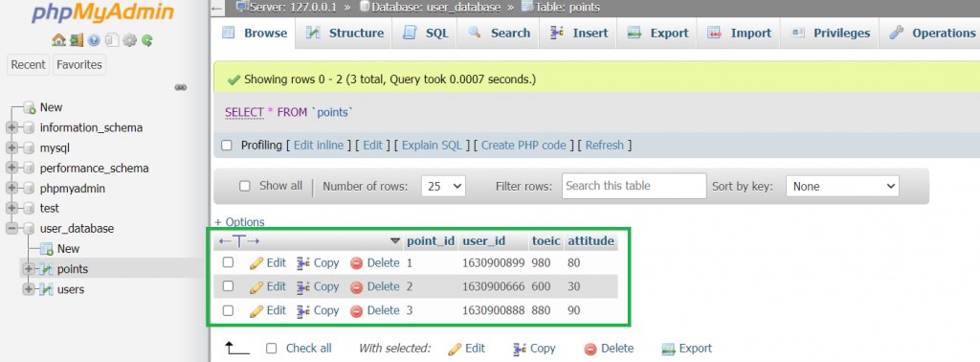Screen dimensions: 980x362
Task: Click the Explain SQL link
Action: coord(432,145)
